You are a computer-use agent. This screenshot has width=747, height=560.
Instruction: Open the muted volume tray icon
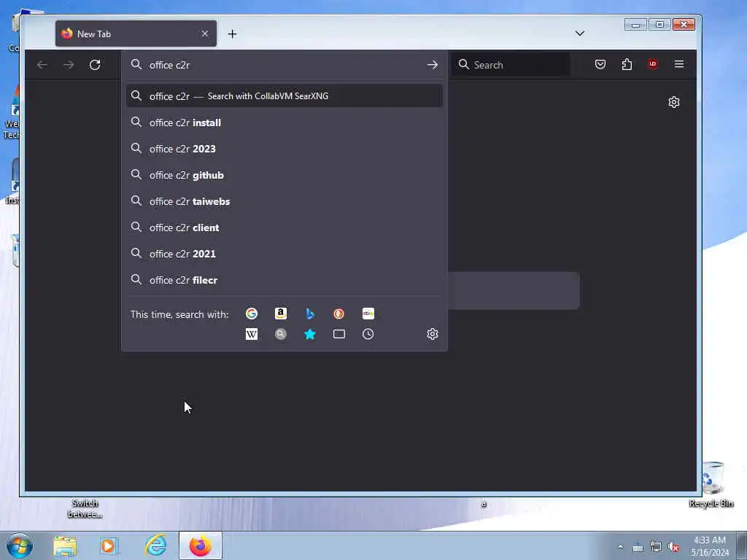point(673,547)
